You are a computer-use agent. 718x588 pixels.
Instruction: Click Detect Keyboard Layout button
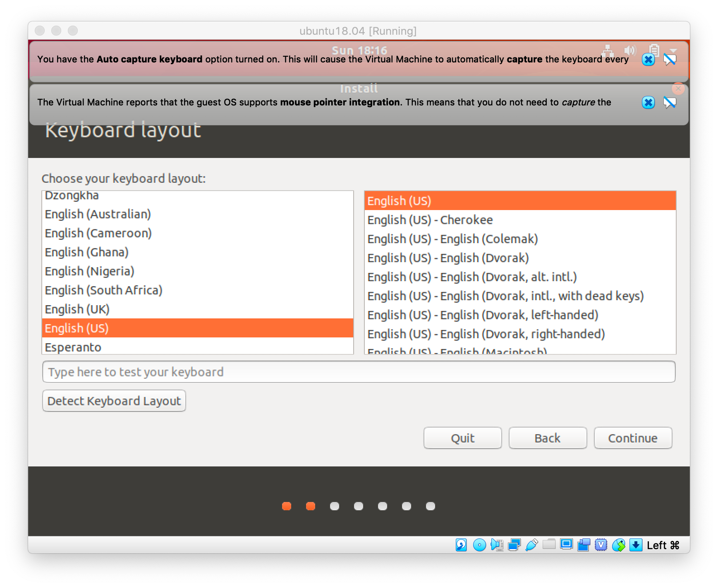(114, 401)
